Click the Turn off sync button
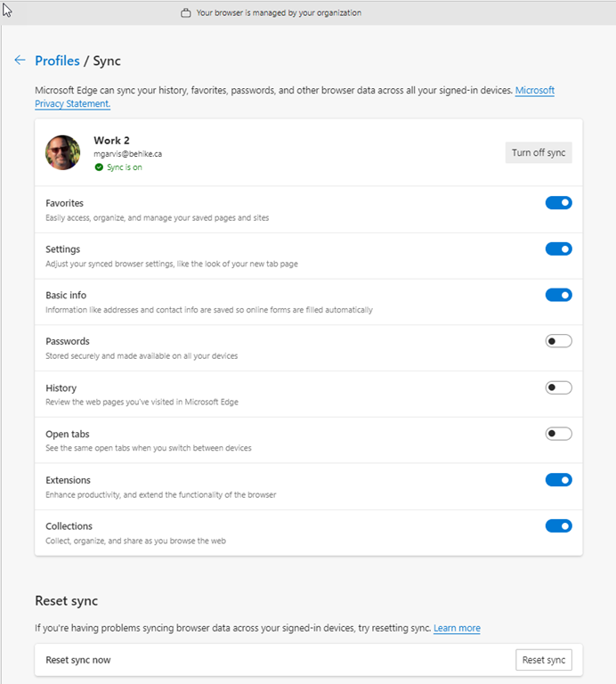 coord(539,153)
